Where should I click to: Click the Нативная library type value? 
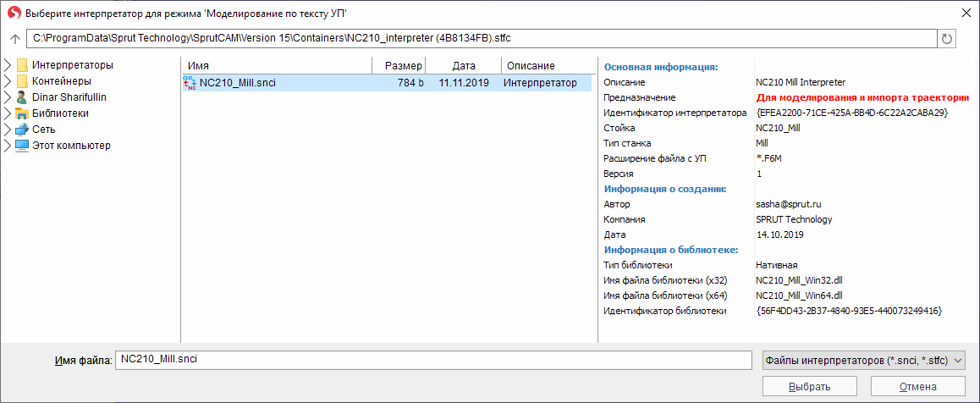pos(777,265)
